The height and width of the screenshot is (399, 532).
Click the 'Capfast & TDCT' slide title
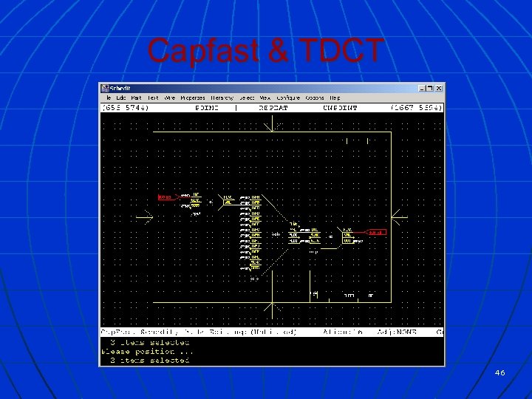pyautogui.click(x=266, y=50)
